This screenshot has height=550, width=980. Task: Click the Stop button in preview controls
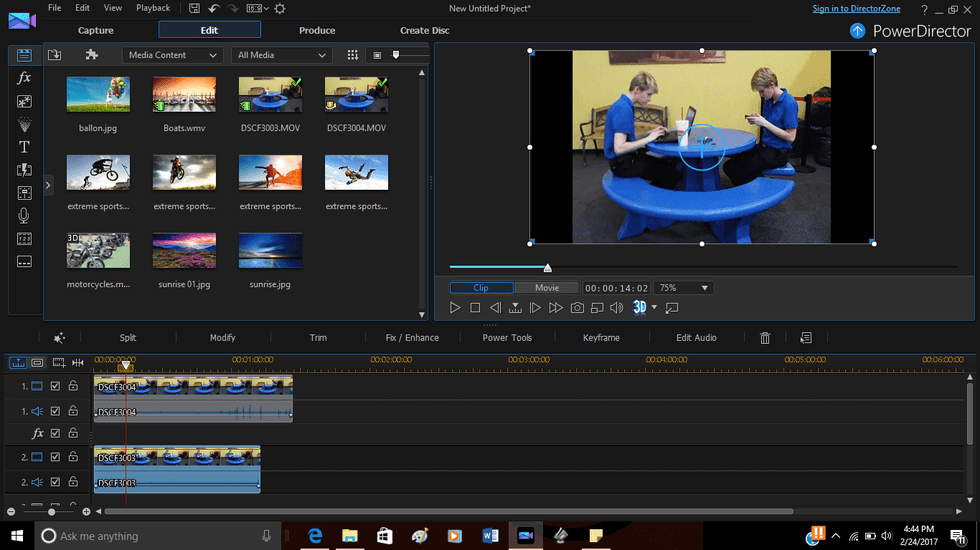coord(475,308)
